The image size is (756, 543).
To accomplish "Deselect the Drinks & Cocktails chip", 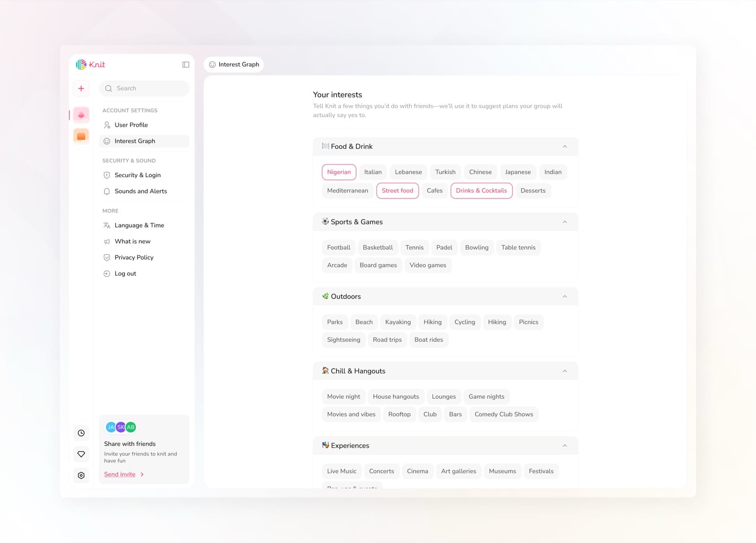I will [481, 190].
